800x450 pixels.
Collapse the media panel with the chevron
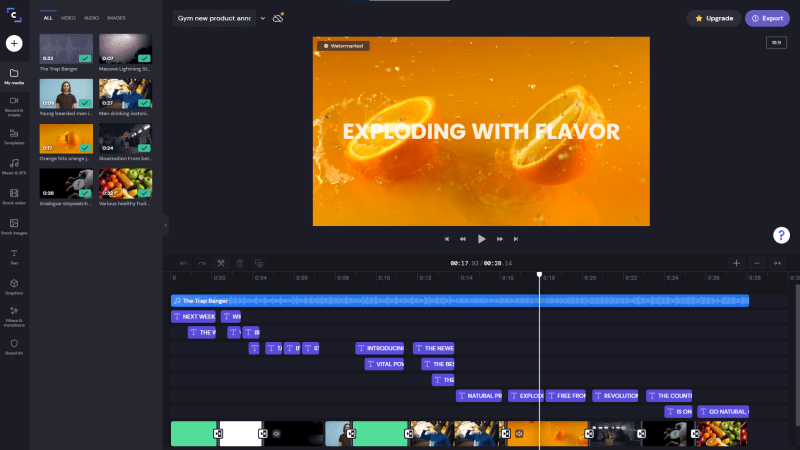[166, 226]
